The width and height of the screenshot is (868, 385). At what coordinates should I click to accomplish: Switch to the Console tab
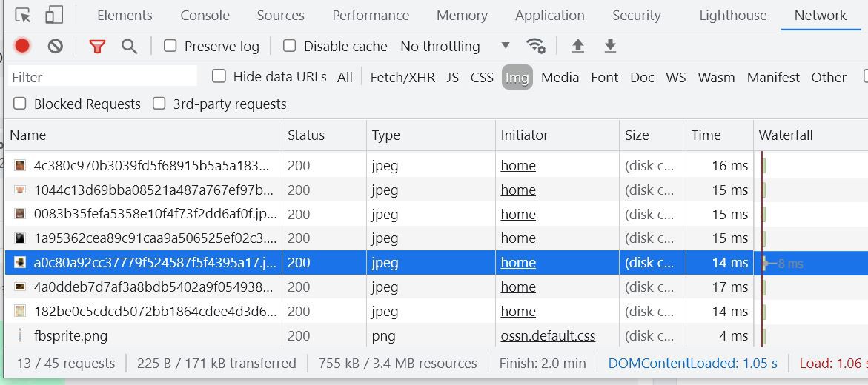pyautogui.click(x=205, y=16)
